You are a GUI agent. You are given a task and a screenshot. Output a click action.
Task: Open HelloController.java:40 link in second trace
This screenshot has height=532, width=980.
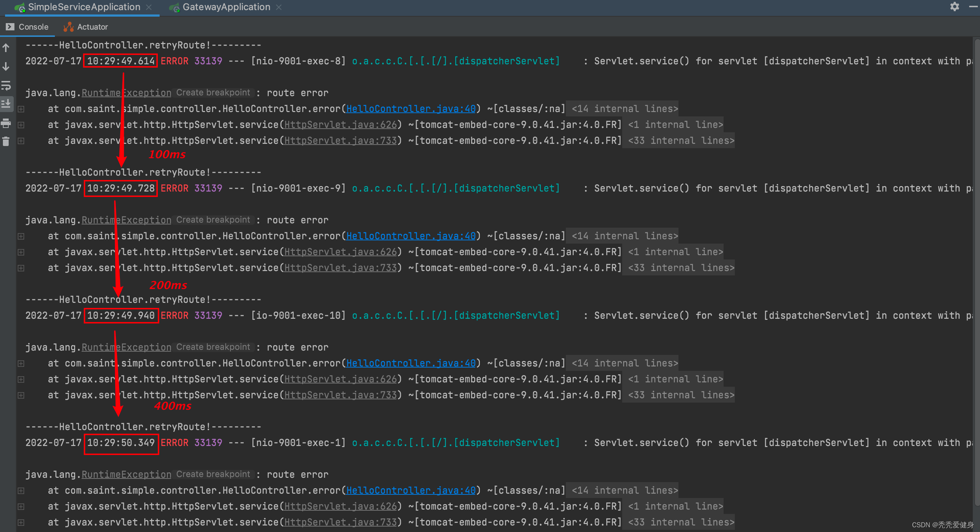pos(411,236)
